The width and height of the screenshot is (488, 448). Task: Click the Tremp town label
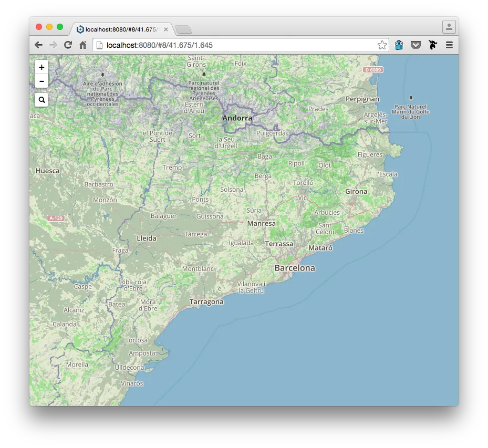coord(172,168)
